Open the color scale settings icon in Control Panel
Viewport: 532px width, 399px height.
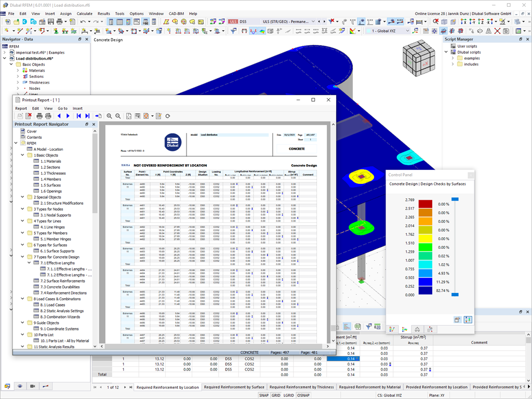[x=468, y=318]
